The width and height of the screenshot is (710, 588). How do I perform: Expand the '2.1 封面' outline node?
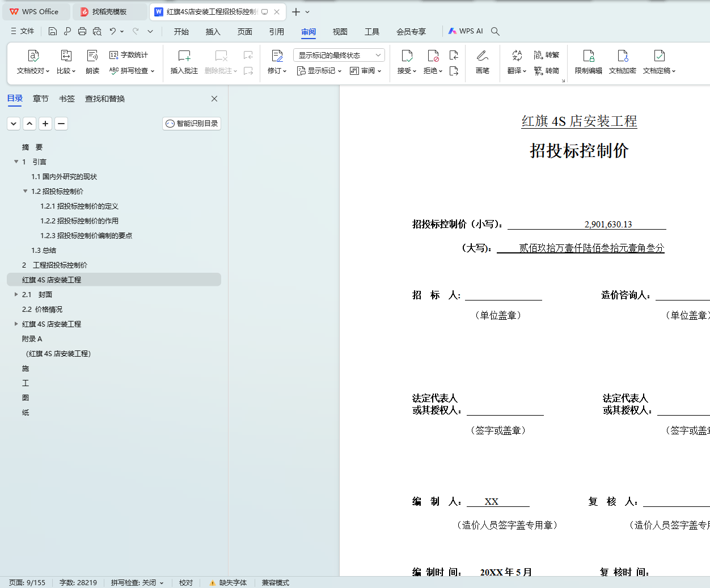pyautogui.click(x=16, y=294)
